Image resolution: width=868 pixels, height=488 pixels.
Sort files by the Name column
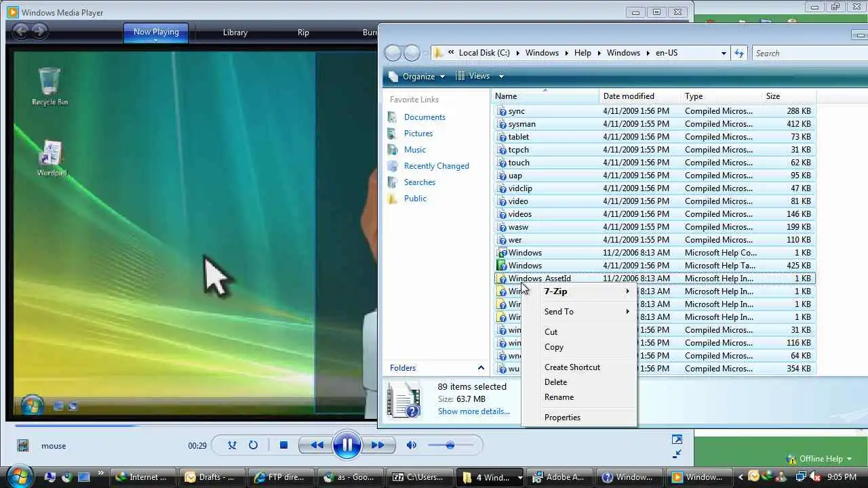(545, 96)
